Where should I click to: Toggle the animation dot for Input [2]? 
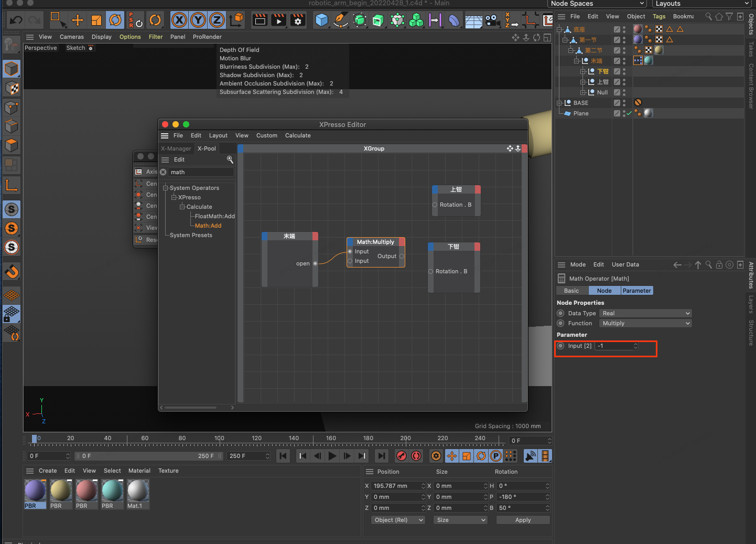coord(560,346)
